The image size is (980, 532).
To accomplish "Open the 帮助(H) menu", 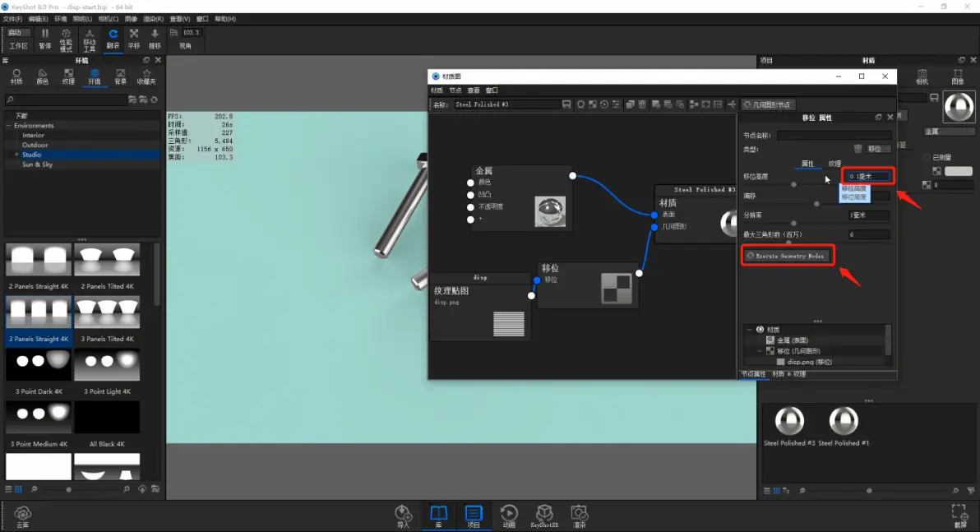I will [x=225, y=20].
